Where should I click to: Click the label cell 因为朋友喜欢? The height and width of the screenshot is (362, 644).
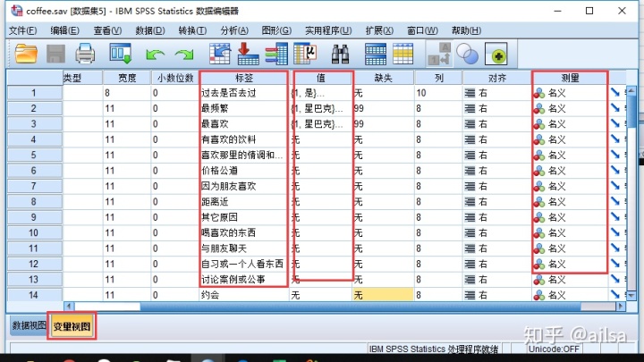(244, 186)
